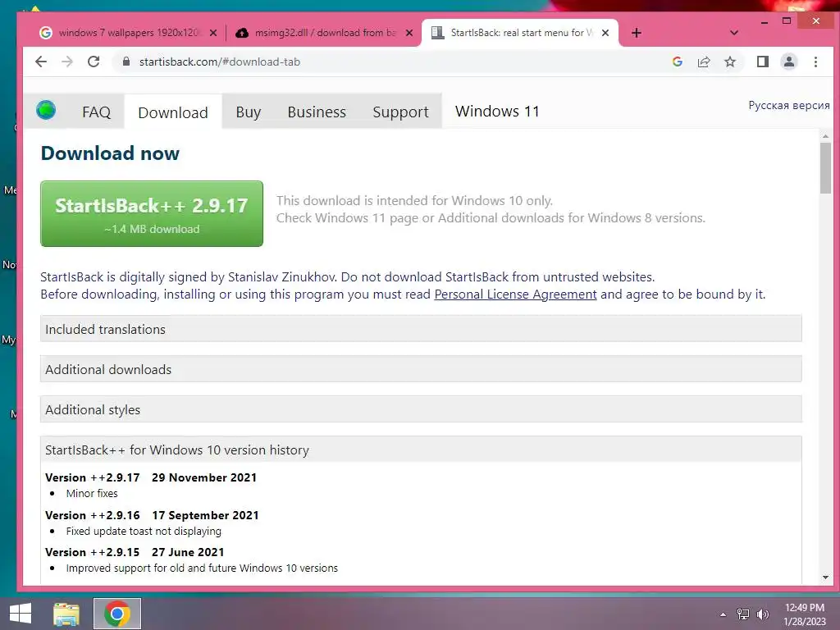
Task: Click the Google icon in the address bar
Action: 677,62
